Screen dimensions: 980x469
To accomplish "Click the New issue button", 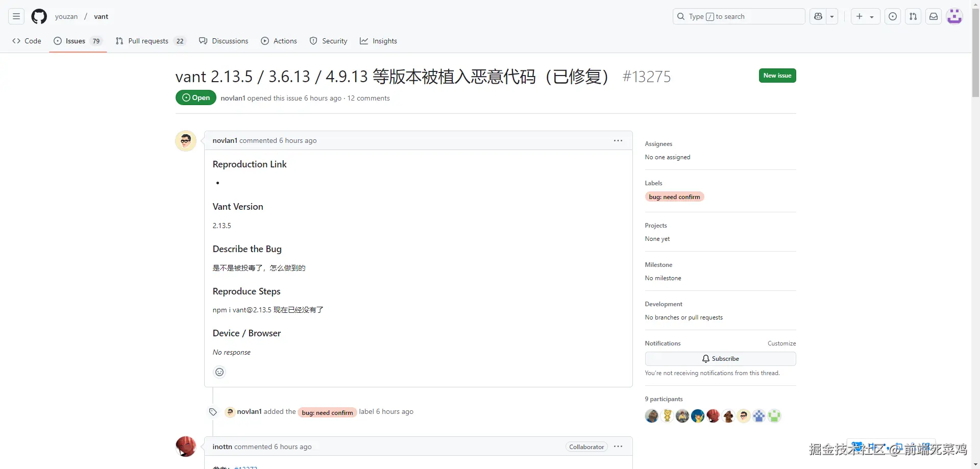I will [x=777, y=76].
